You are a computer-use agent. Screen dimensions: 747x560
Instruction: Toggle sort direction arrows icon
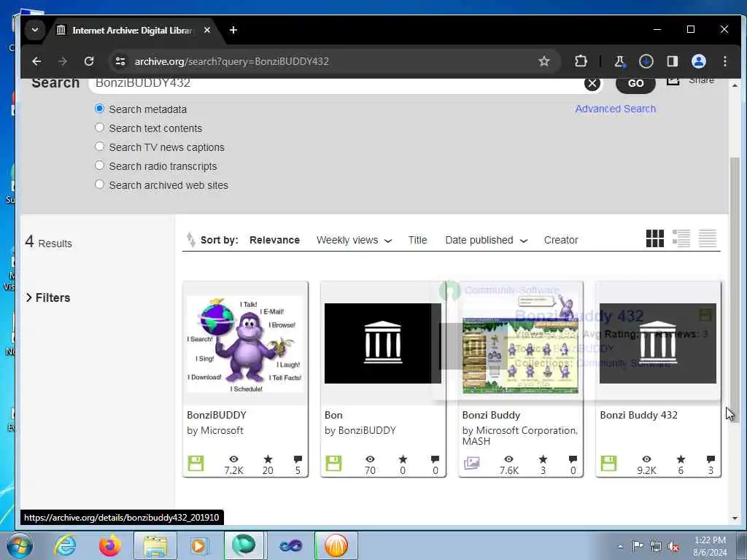pos(190,239)
